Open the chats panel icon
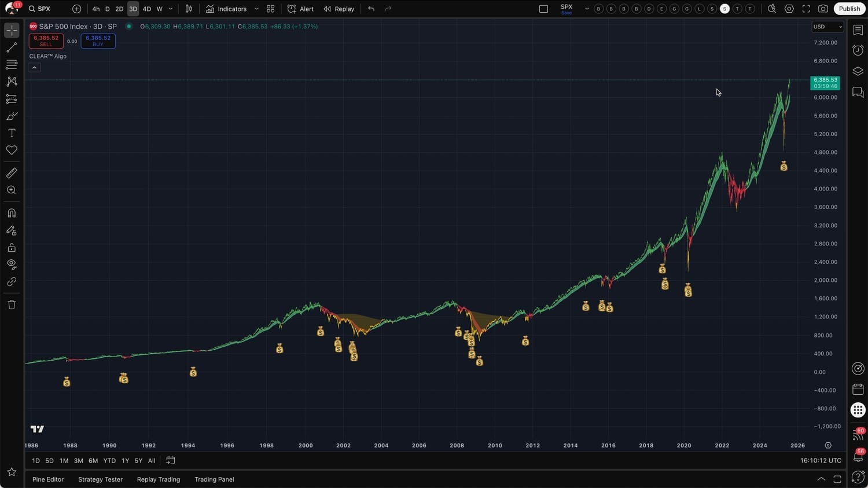 pyautogui.click(x=858, y=93)
